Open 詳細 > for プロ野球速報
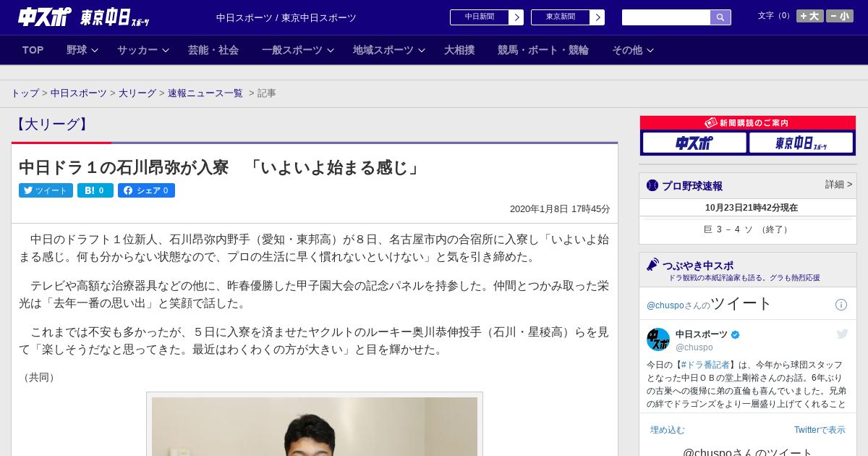The height and width of the screenshot is (456, 868). pos(838,185)
